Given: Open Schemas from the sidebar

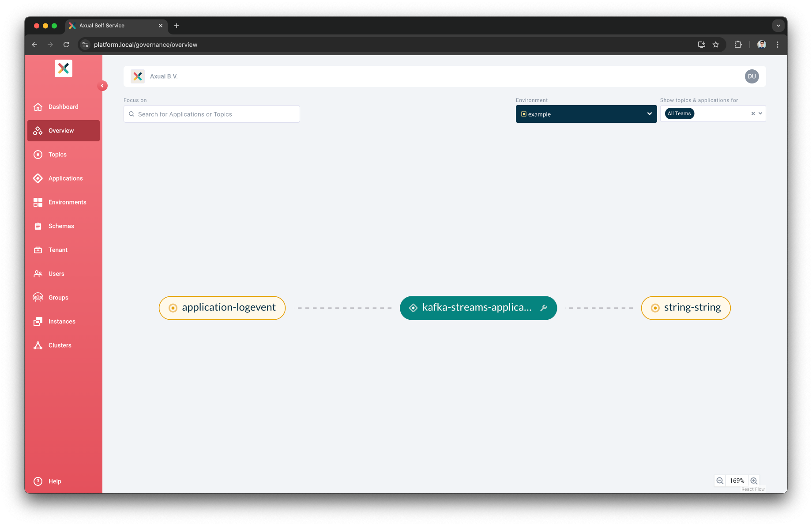Looking at the screenshot, I should (x=63, y=226).
